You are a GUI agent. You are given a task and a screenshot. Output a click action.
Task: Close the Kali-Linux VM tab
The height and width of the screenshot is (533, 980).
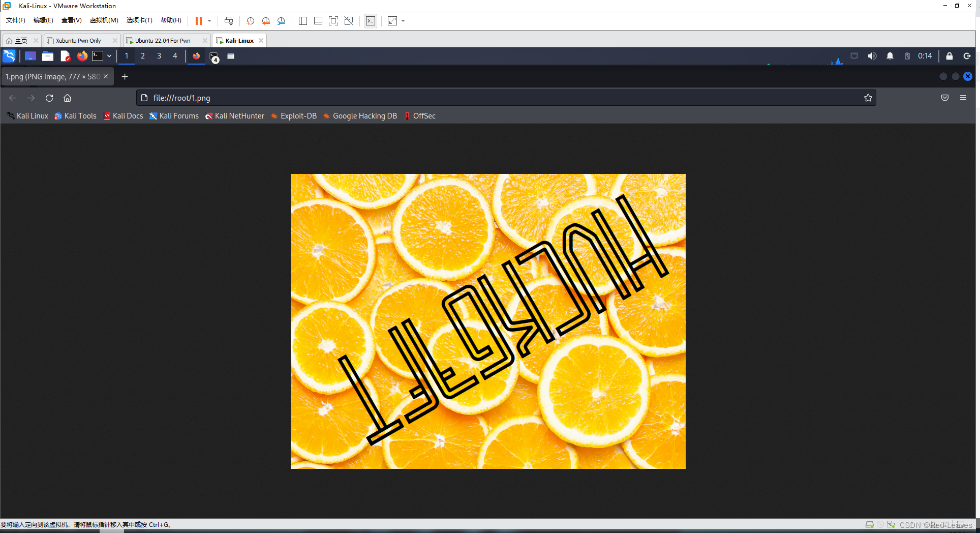click(x=261, y=41)
